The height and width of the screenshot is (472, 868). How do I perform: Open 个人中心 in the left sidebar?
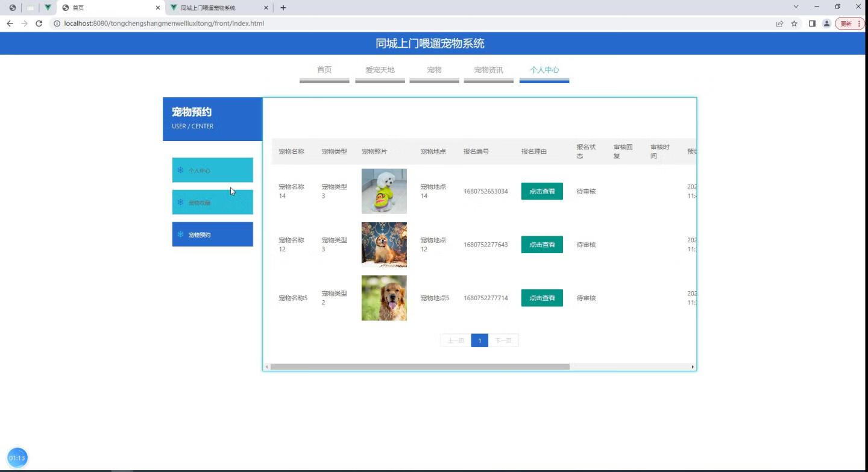click(212, 170)
